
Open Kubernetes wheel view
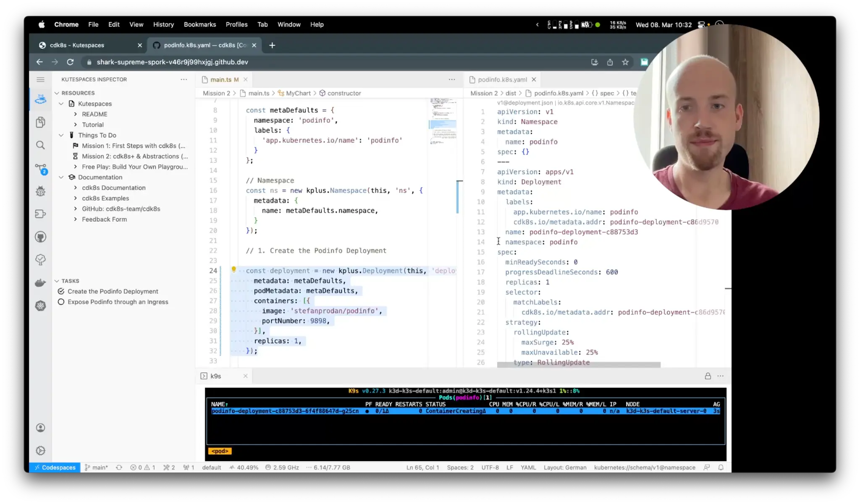click(x=40, y=306)
